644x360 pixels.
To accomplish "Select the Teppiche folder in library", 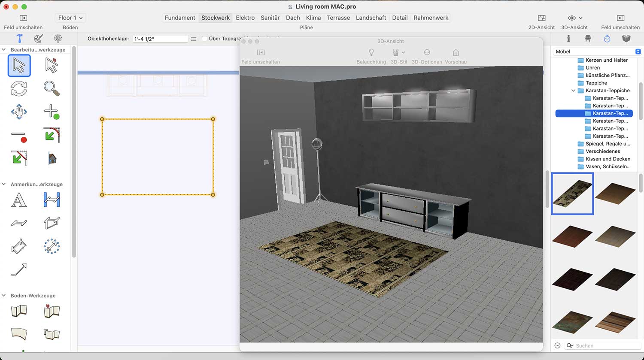I will (x=596, y=83).
